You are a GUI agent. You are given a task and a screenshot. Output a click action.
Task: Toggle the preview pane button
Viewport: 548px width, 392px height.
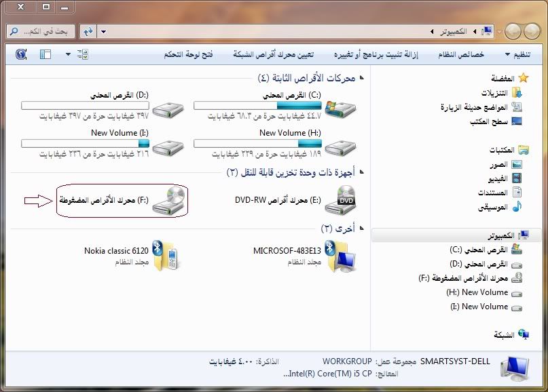click(x=45, y=54)
